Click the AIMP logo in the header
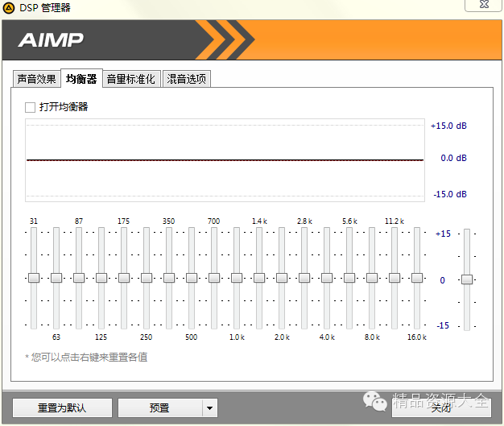Screen dimensions: 504x426 click(x=51, y=40)
